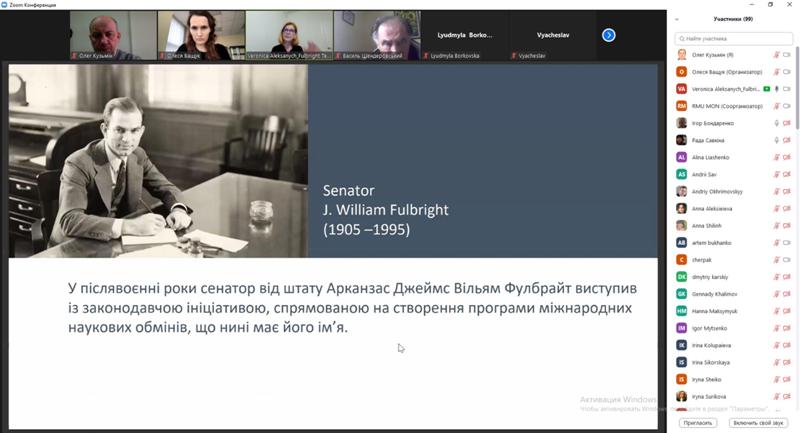Viewport: 800px width, 433px height.
Task: Select participant Irina Sikorskaya name
Action: click(711, 362)
